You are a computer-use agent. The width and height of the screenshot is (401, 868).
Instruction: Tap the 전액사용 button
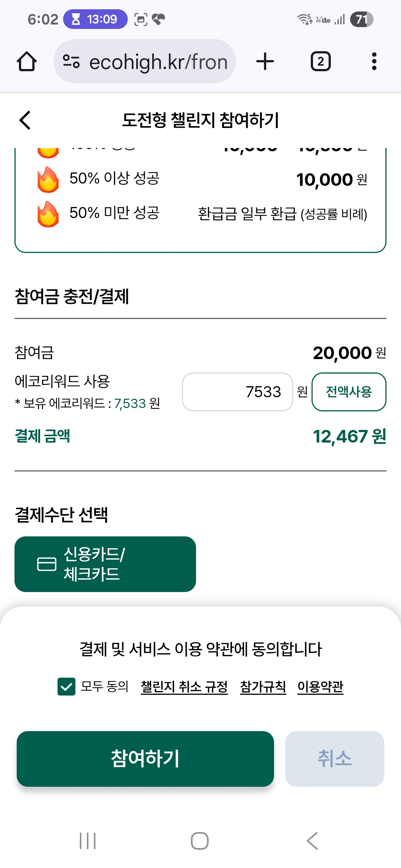tap(349, 392)
